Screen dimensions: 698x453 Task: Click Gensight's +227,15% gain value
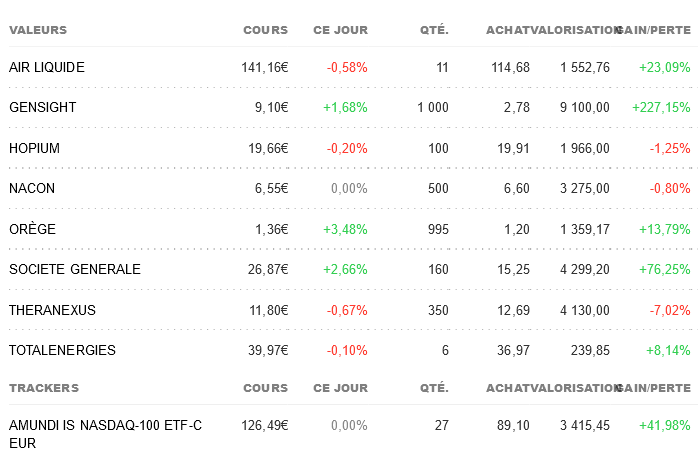(x=661, y=107)
